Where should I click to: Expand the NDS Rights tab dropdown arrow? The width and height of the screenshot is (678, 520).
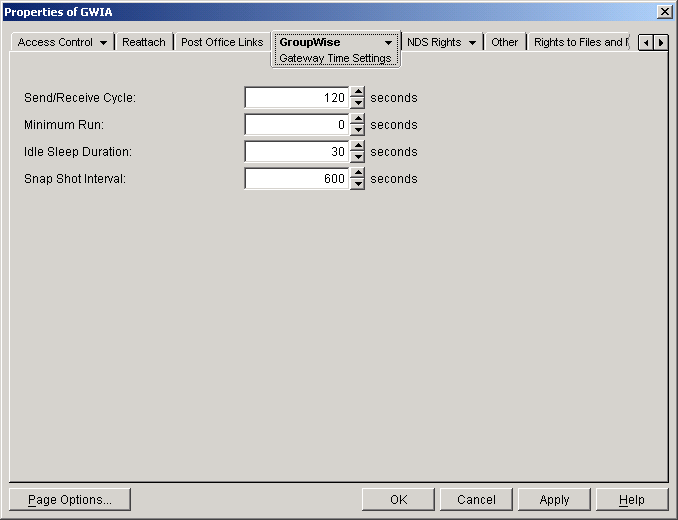pyautogui.click(x=472, y=43)
